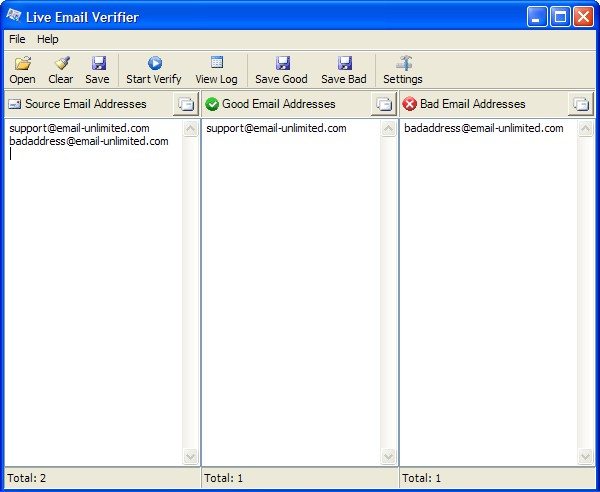Select badaddress@email-unlimited.com in Source list
The image size is (600, 492).
click(89, 141)
